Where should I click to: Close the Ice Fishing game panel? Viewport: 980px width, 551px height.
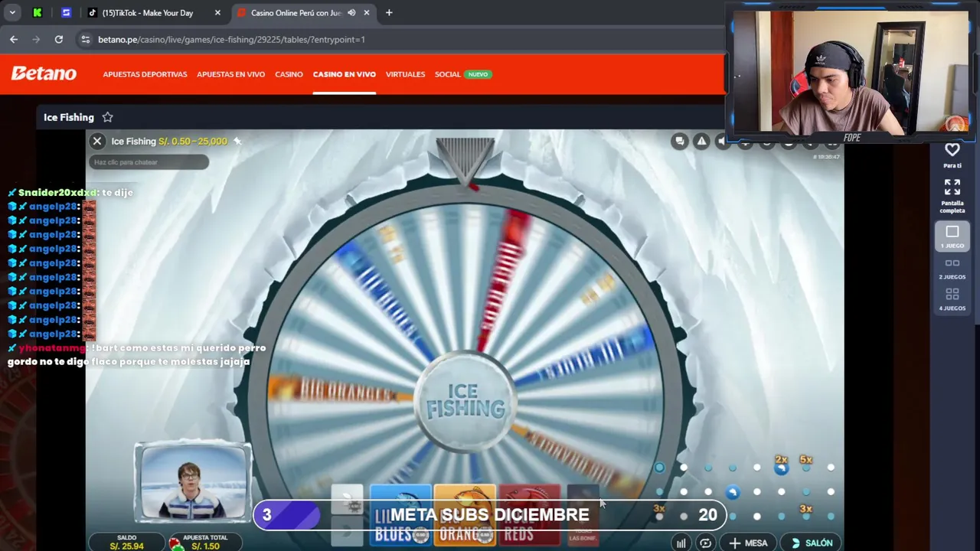pyautogui.click(x=97, y=141)
